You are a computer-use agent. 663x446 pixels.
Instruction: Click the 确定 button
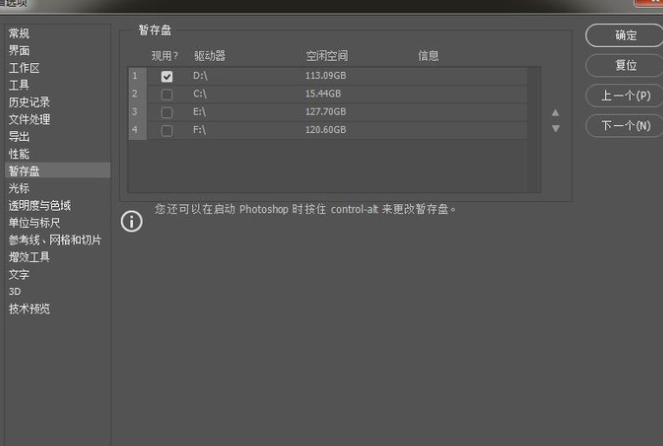625,36
